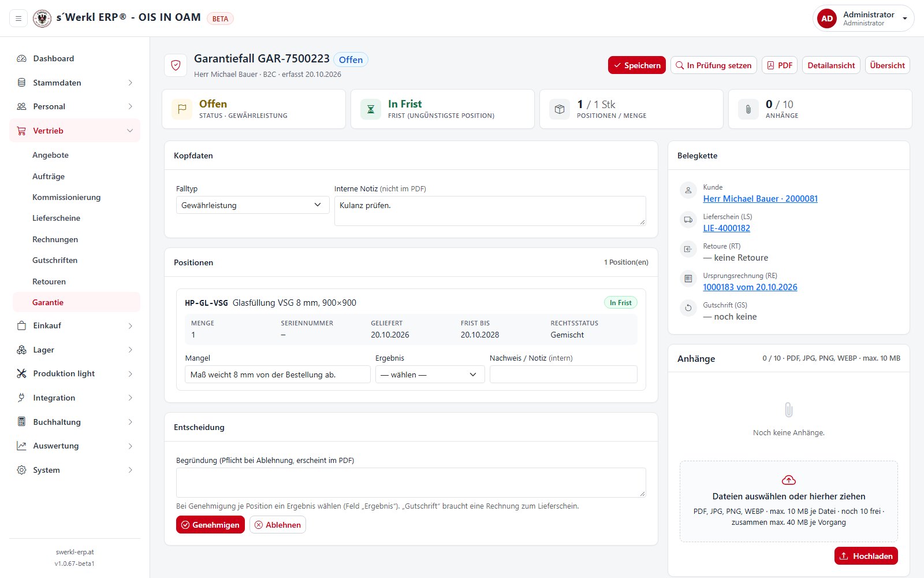Image resolution: width=924 pixels, height=578 pixels.
Task: Open Lieferscheine in the sidebar
Action: (x=56, y=218)
